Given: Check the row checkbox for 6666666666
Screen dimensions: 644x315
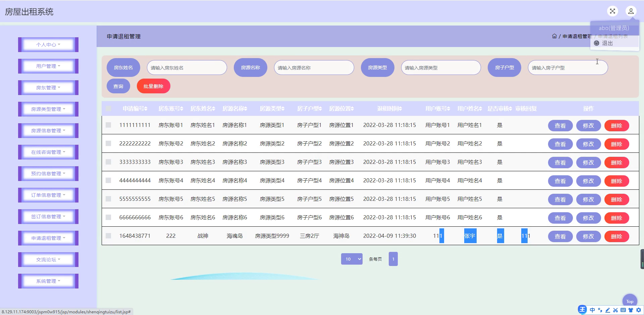Looking at the screenshot, I should [x=108, y=217].
